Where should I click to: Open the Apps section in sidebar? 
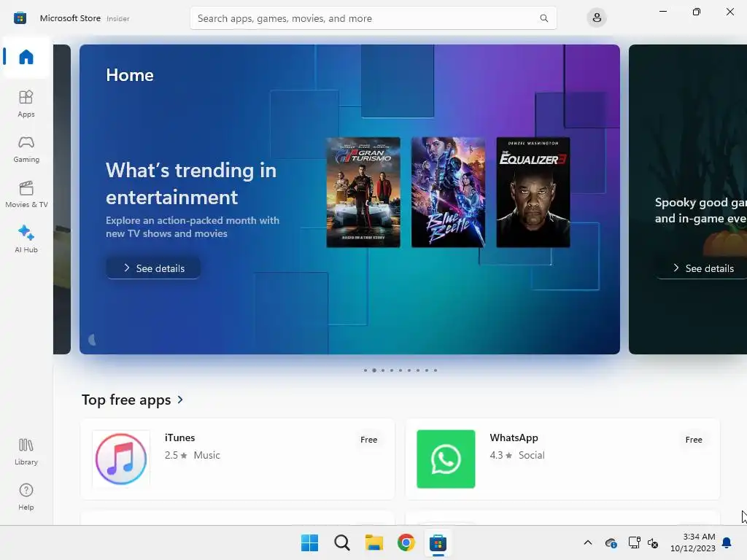(26, 104)
